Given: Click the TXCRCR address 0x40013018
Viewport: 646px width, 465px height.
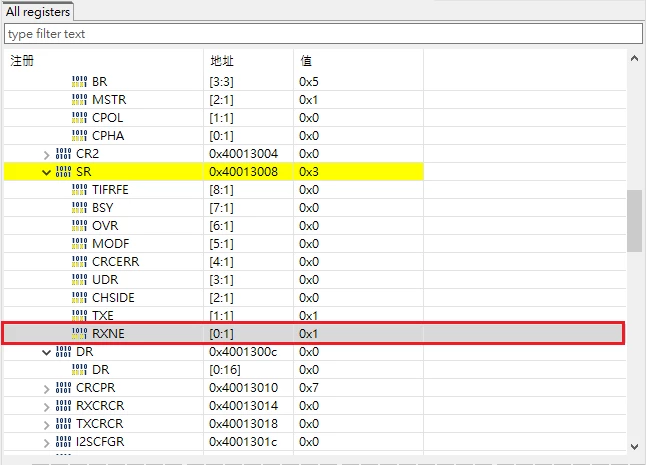Looking at the screenshot, I should 243,424.
